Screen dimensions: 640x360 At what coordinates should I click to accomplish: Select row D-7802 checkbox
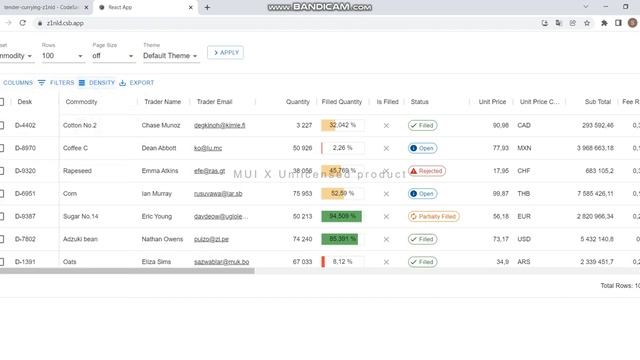coord(2,239)
